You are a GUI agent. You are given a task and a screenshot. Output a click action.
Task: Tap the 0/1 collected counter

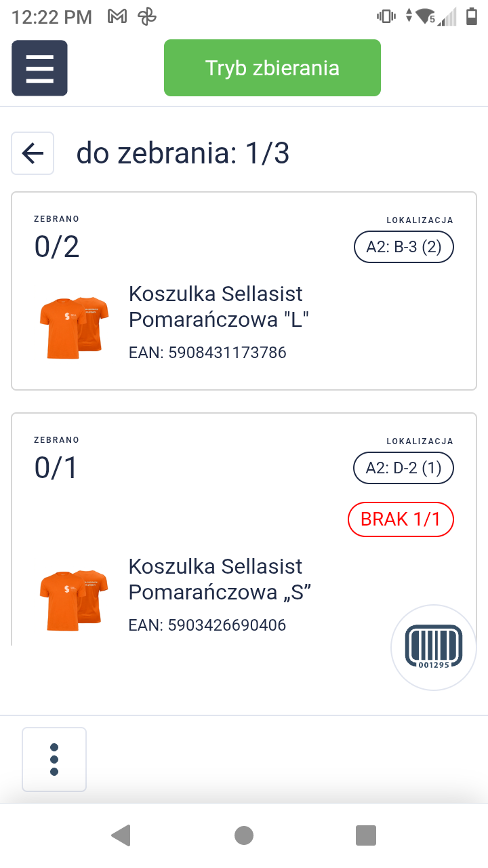click(56, 469)
